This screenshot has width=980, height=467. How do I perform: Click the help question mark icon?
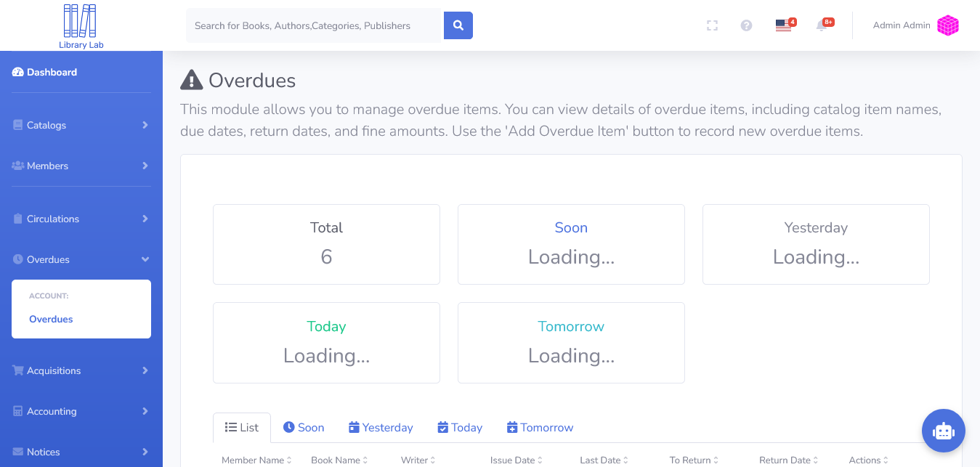[746, 25]
